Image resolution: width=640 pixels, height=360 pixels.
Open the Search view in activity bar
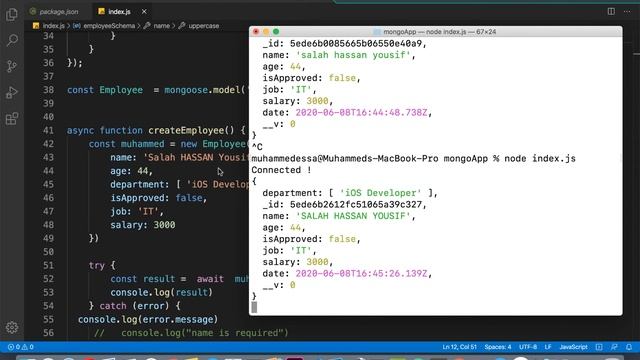(x=12, y=40)
